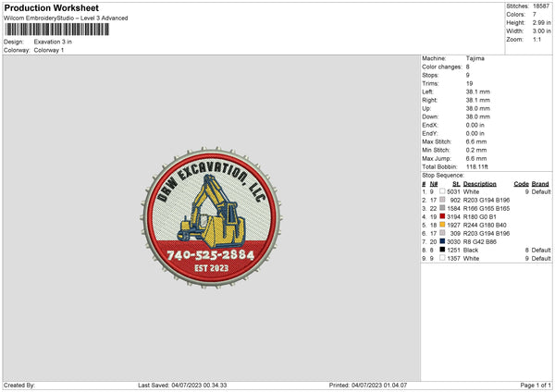The width and height of the screenshot is (555, 392).
Task: Click the Brand column header
Action: (x=540, y=184)
